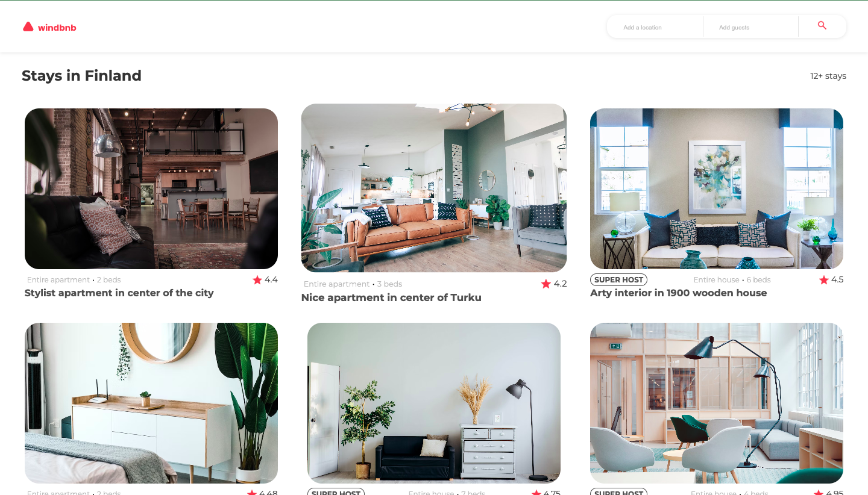This screenshot has width=868, height=495.
Task: Click the star icon beside 4.75 rating
Action: coord(536,493)
